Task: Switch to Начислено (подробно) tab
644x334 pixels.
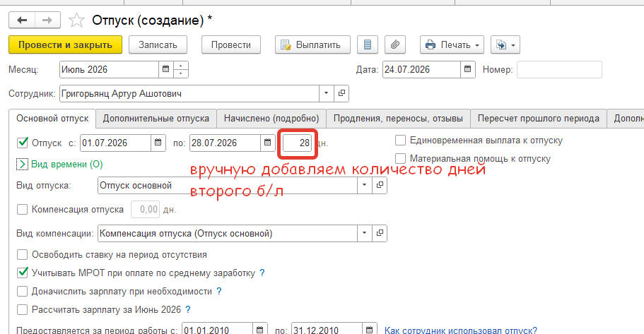Action: click(x=271, y=119)
